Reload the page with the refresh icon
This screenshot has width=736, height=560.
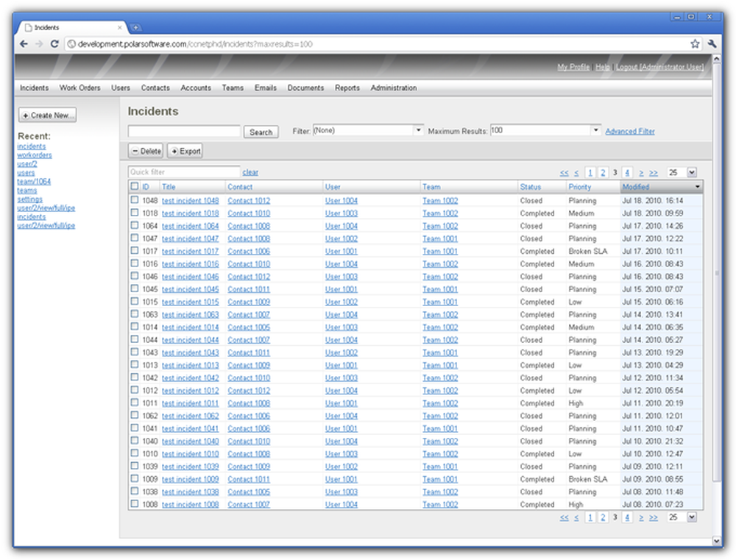tap(55, 43)
